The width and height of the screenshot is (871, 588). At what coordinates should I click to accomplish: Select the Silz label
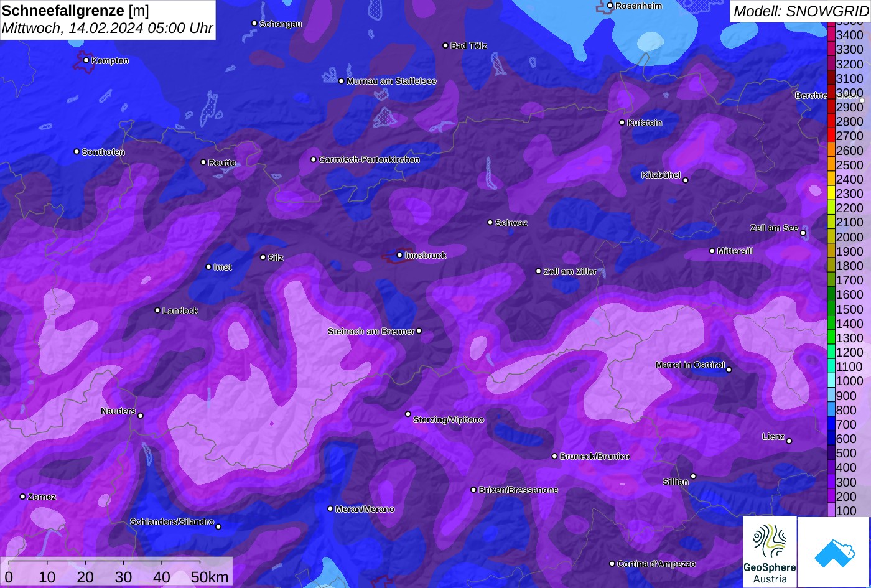click(x=276, y=258)
